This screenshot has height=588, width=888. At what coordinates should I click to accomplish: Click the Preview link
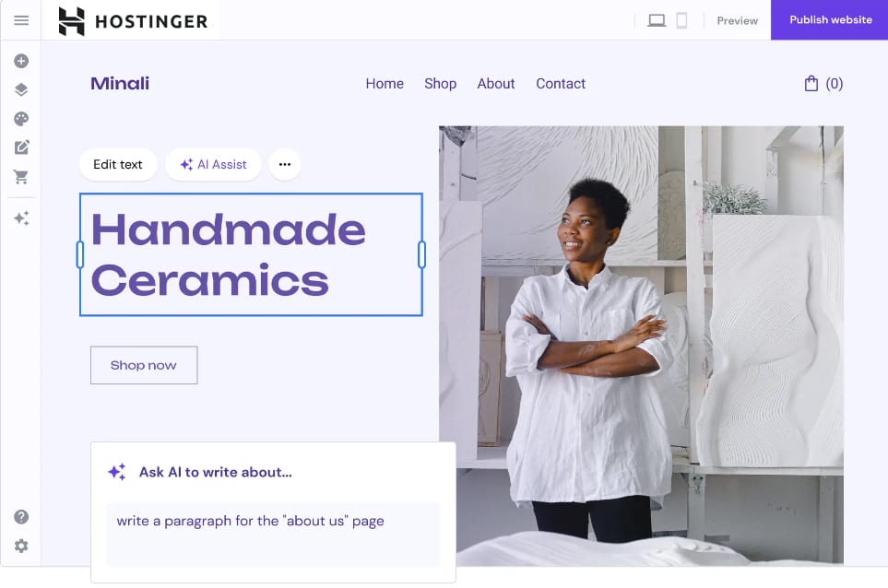[x=738, y=21]
